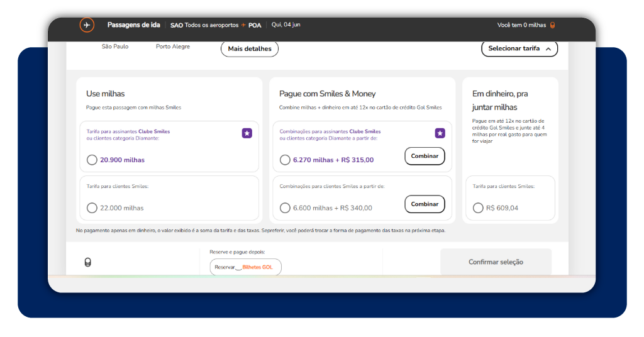644x337 pixels.
Task: Select the 20.900 milhas fare option
Action: (92, 160)
